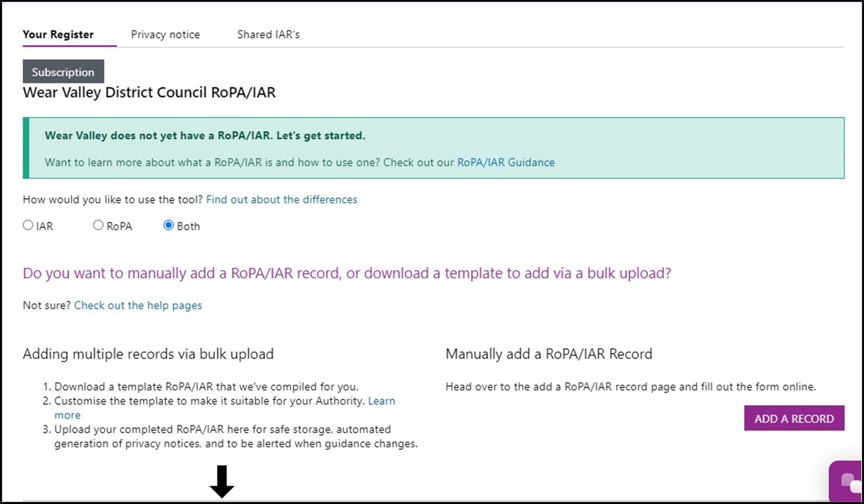Open the RoPA/IAR Guidance link
Image resolution: width=864 pixels, height=504 pixels.
point(506,162)
